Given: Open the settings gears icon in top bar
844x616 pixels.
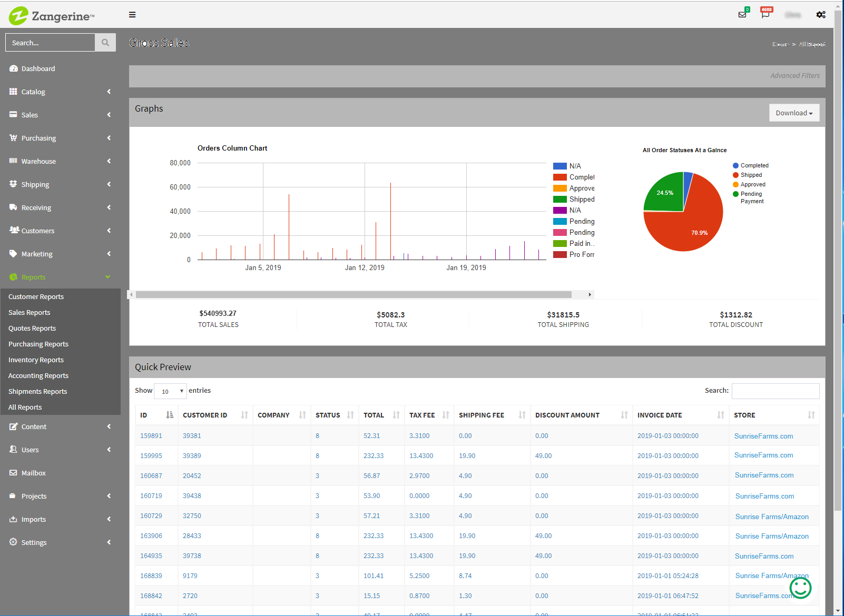Looking at the screenshot, I should [821, 15].
